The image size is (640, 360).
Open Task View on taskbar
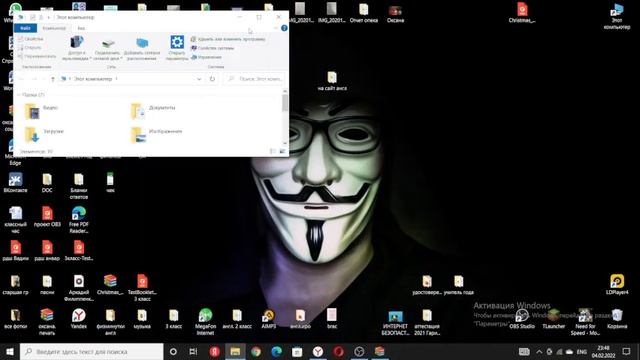(x=193, y=351)
